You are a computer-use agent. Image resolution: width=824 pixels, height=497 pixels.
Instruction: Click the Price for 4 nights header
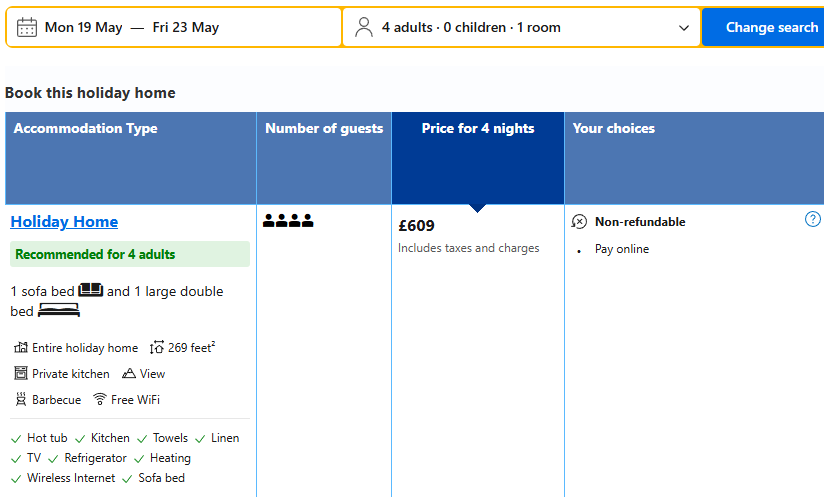pos(478,128)
